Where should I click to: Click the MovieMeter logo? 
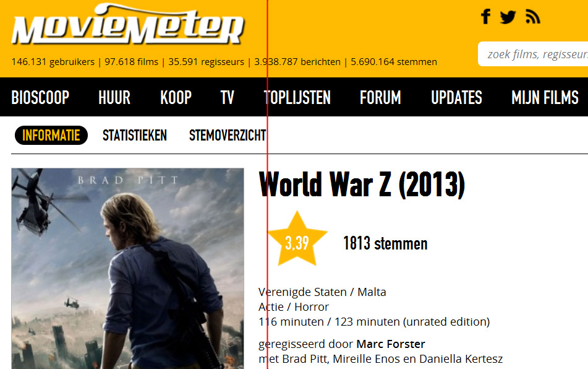[128, 24]
